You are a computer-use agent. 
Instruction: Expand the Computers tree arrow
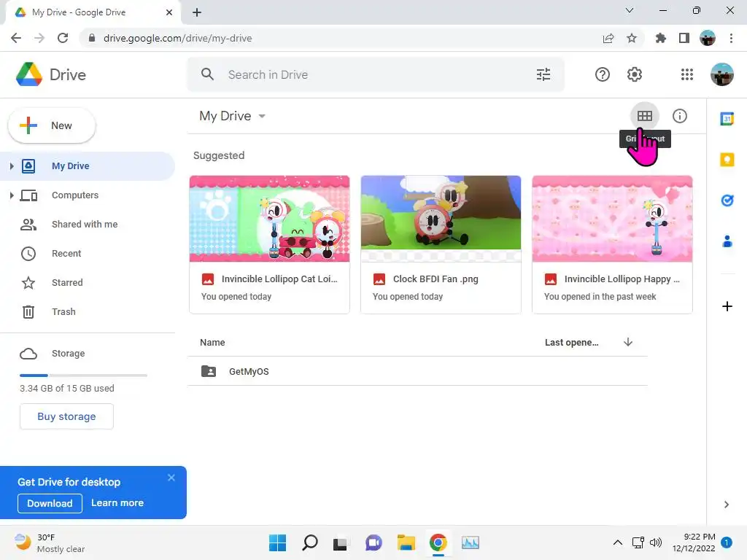(12, 195)
